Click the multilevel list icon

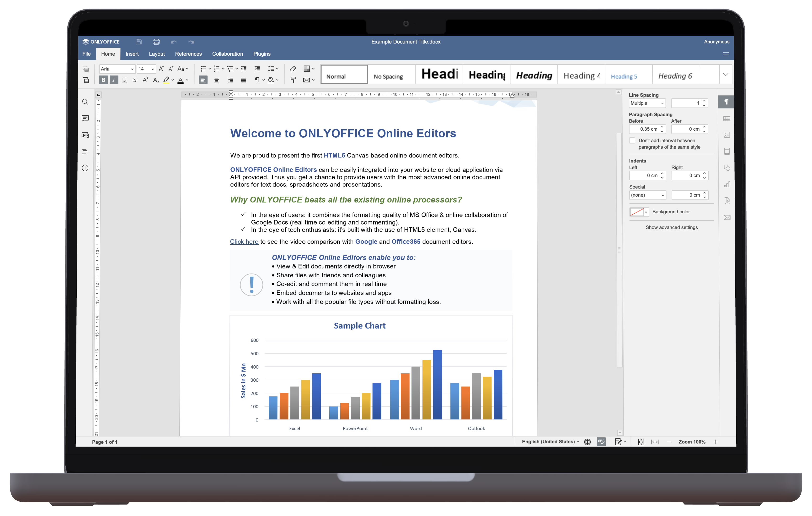click(x=230, y=69)
